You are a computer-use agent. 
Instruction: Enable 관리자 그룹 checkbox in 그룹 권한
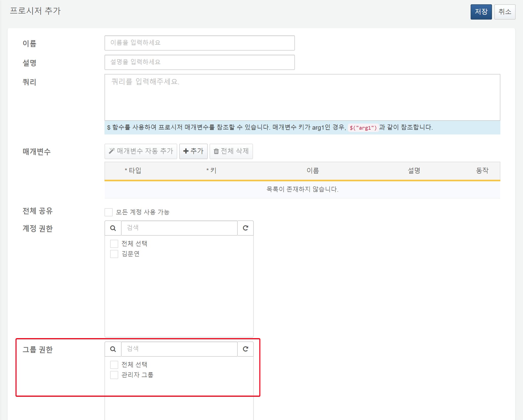click(114, 374)
